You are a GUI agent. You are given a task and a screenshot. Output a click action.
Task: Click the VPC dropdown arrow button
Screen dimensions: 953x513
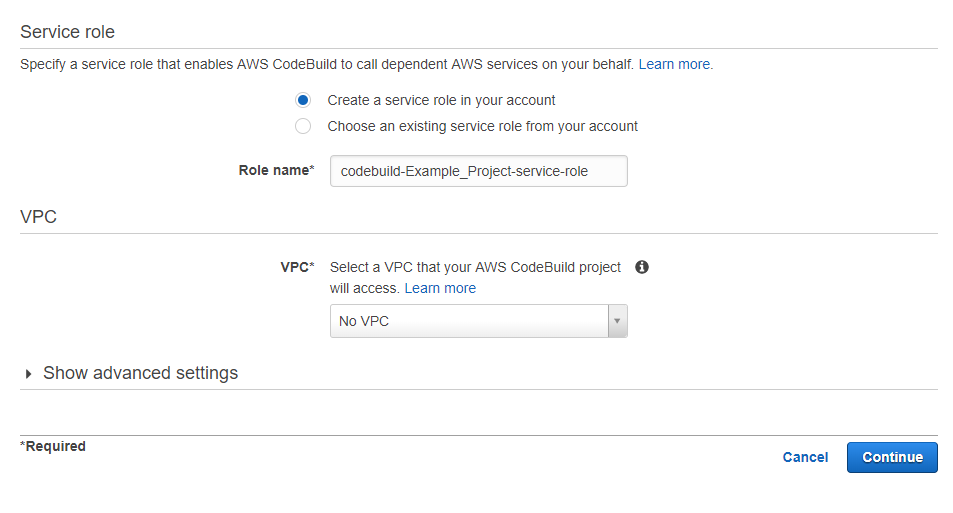618,321
